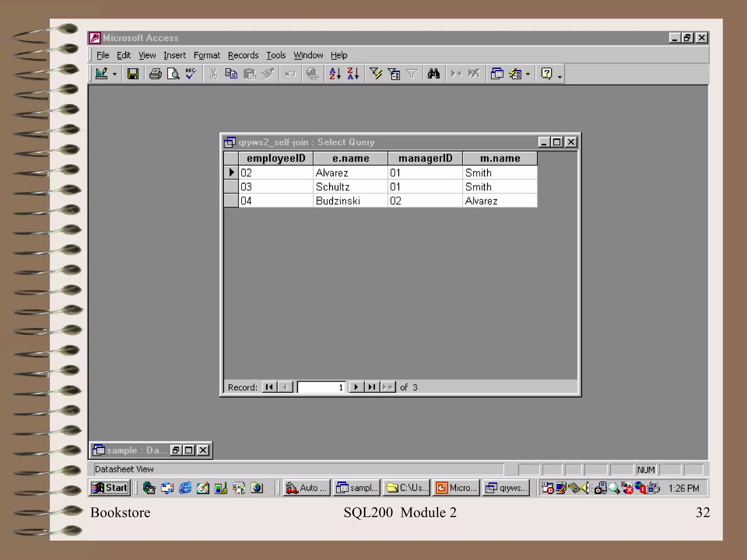This screenshot has height=560, width=747.
Task: Sort records descending Z to A
Action: point(353,74)
